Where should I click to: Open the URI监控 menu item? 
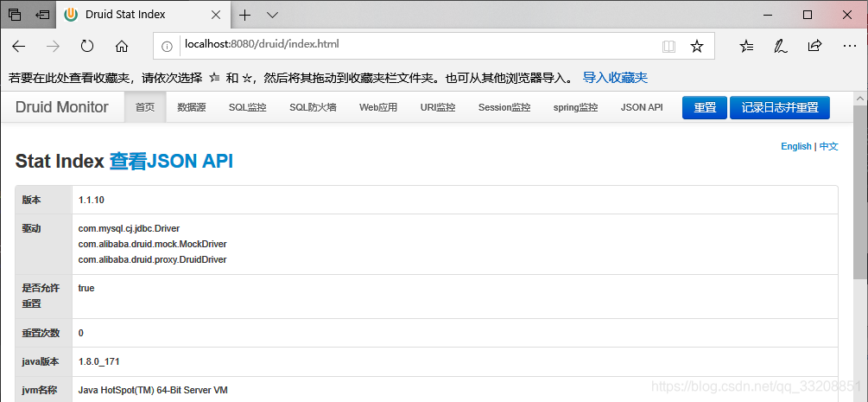pyautogui.click(x=438, y=107)
